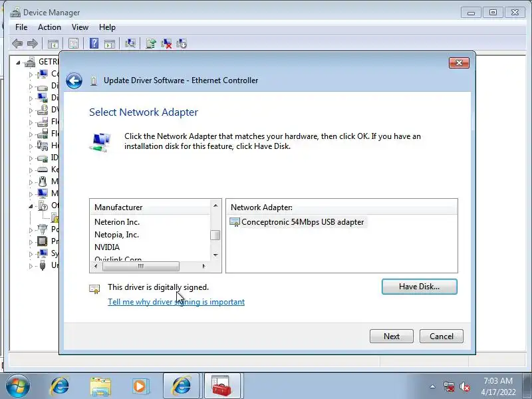532x399 pixels.
Task: Open the Action menu
Action: (x=49, y=27)
